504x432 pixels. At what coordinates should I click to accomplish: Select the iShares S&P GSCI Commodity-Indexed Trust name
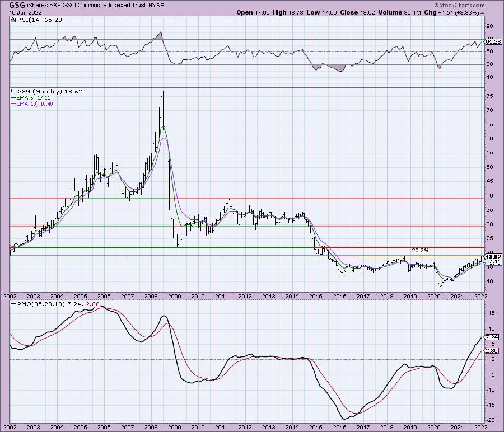click(x=86, y=6)
